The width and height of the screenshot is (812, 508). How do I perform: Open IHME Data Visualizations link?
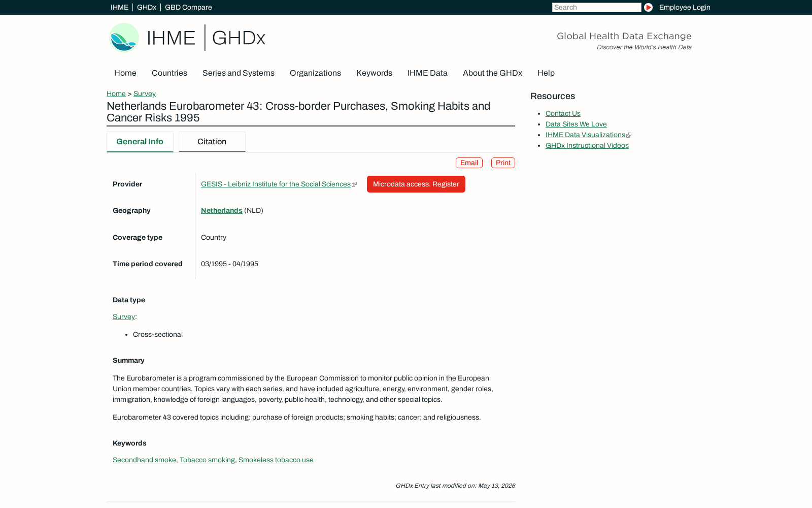585,135
